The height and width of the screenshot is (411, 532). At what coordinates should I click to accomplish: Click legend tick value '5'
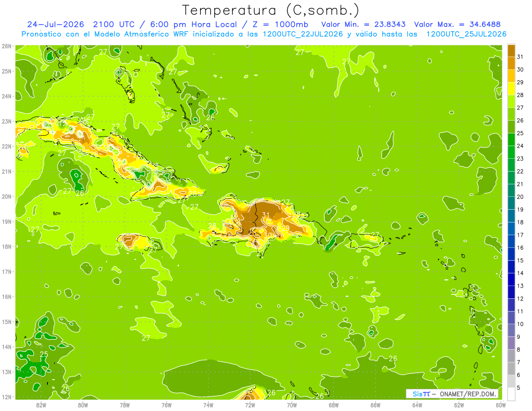click(x=518, y=388)
